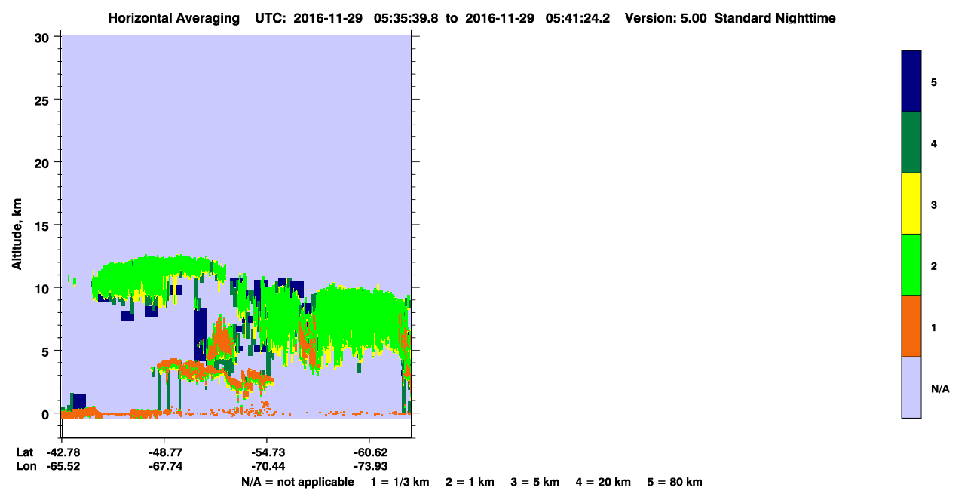Click the '1 = 1/3 km' legend entry
This screenshot has width=980, height=503.
click(400, 482)
